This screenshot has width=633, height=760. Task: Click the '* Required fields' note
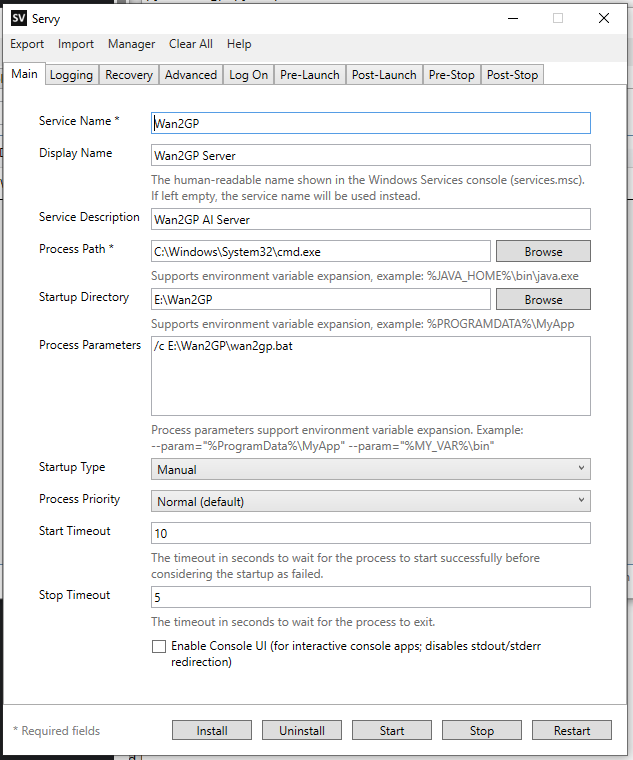point(56,730)
